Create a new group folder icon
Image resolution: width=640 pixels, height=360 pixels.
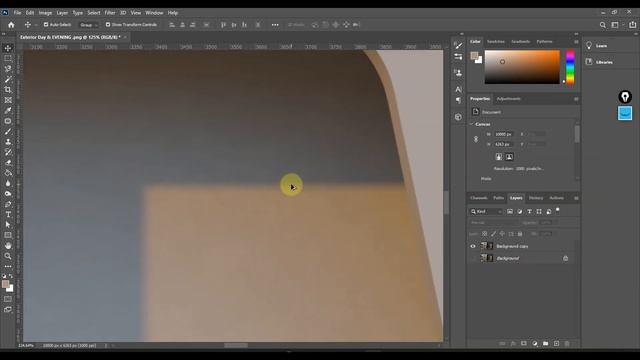(x=546, y=344)
